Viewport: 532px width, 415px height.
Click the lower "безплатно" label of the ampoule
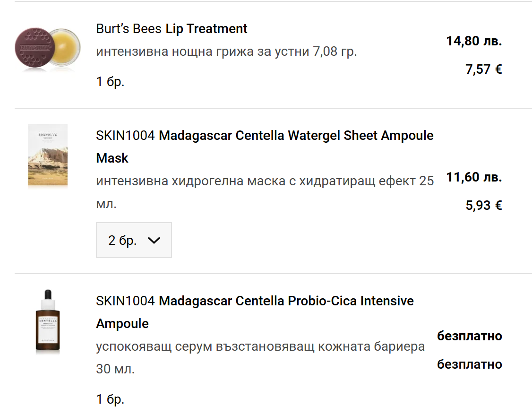coord(469,364)
